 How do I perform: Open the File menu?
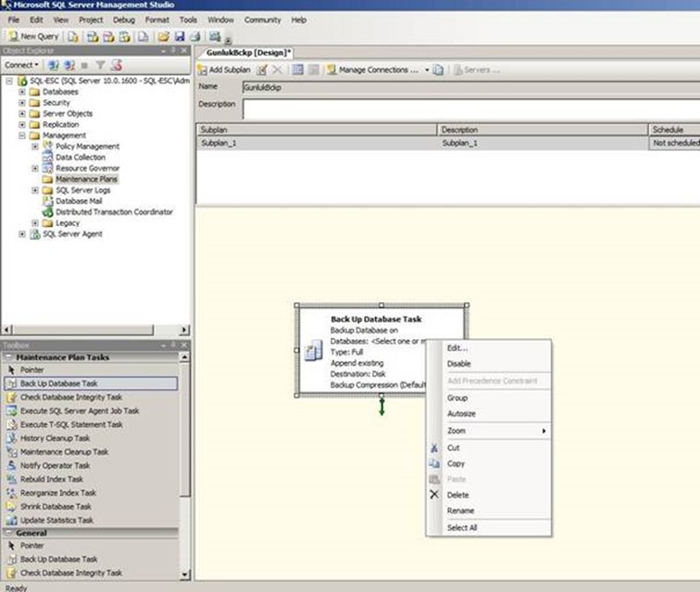14,20
